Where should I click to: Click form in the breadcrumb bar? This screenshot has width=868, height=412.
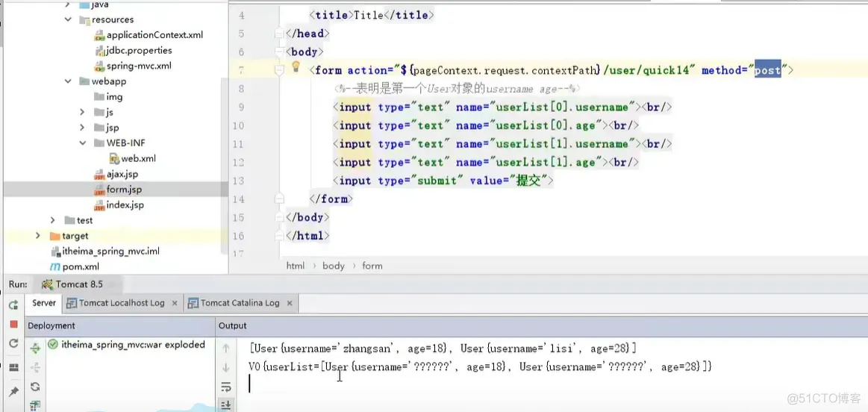tap(372, 266)
